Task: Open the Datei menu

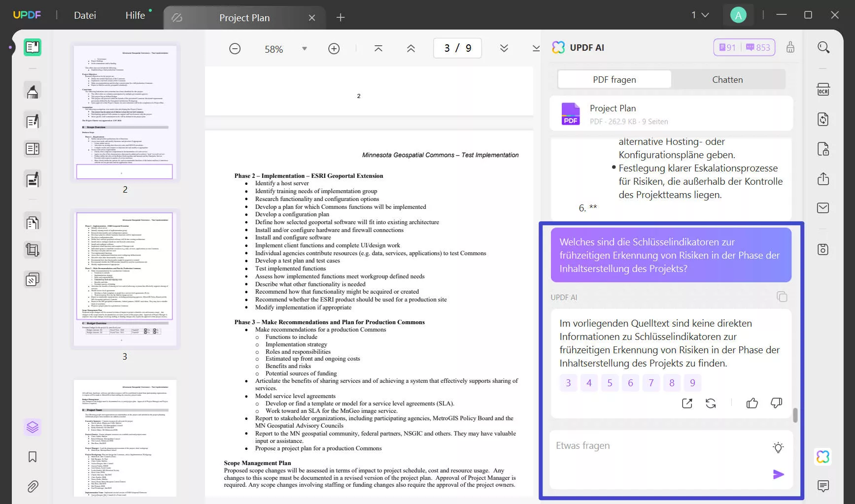Action: [85, 15]
